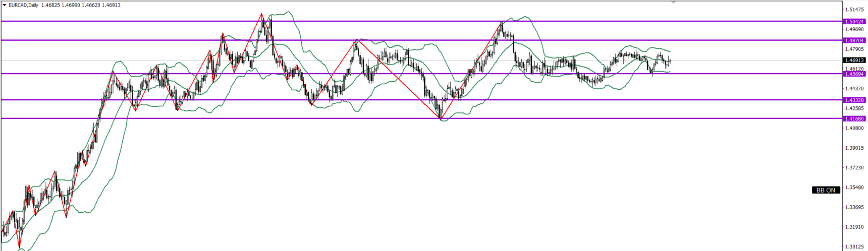Screen dimensions: 868x251
Task: Select the purple 1.48704 level tag
Action: 854,40
